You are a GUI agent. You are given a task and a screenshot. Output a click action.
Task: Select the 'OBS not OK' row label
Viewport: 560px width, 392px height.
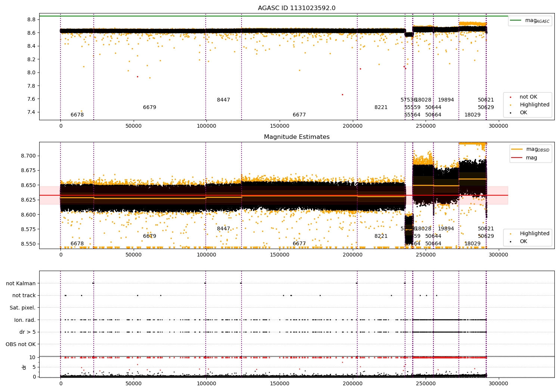[x=21, y=344]
